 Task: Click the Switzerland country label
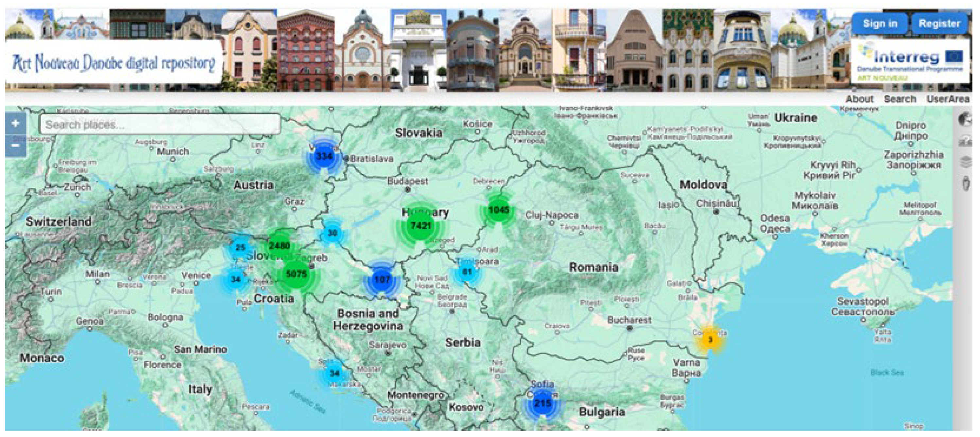[59, 222]
